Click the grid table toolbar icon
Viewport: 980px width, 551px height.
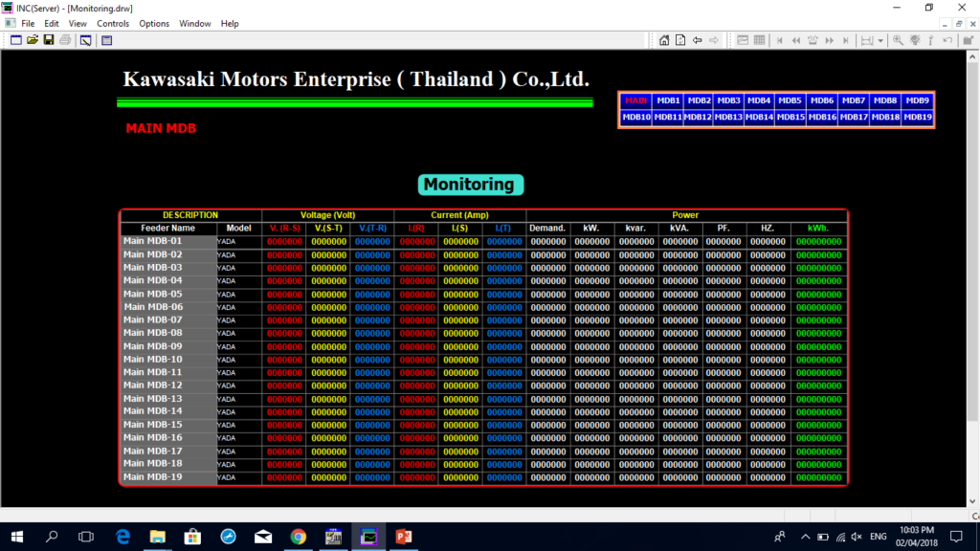click(759, 40)
